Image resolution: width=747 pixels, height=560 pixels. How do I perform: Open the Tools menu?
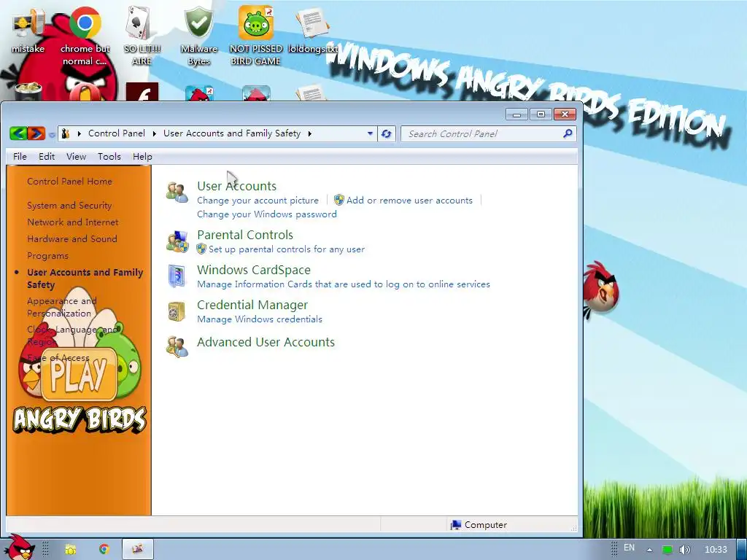(109, 157)
